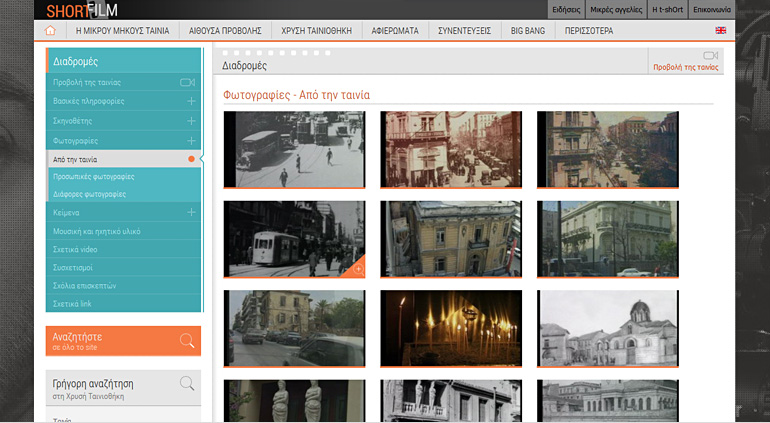Open the colored boulevard postcard photo
Screen dimensions: 770x423
click(607, 149)
